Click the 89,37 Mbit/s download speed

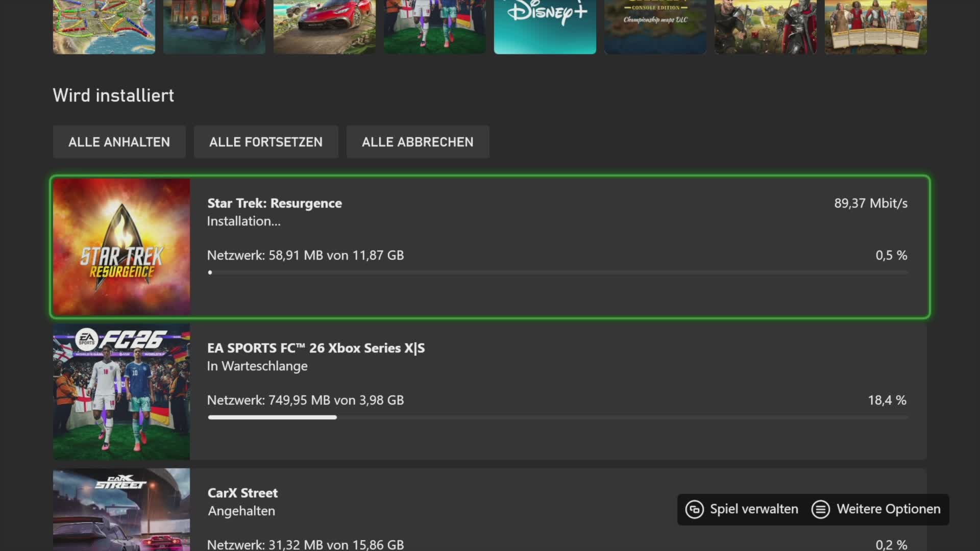pos(871,203)
